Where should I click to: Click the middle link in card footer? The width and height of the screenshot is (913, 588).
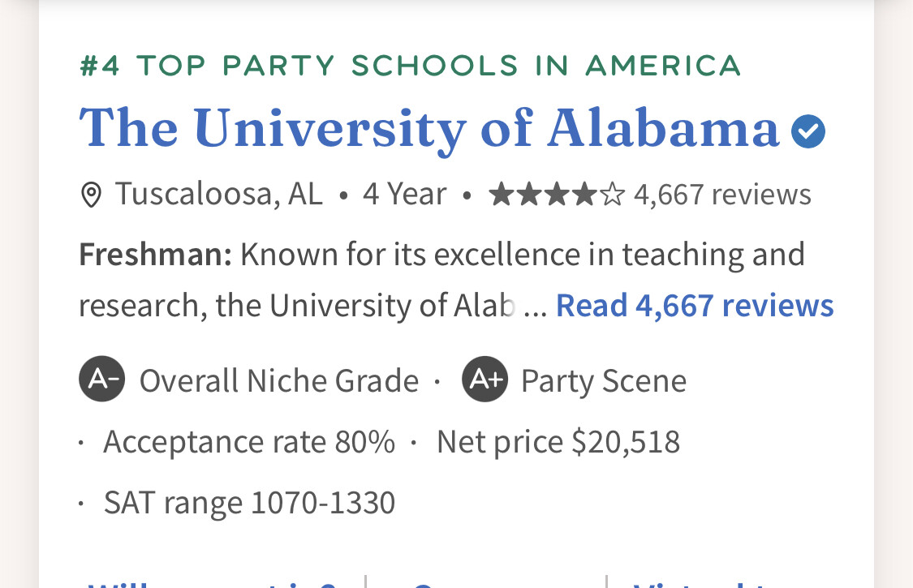(x=486, y=582)
